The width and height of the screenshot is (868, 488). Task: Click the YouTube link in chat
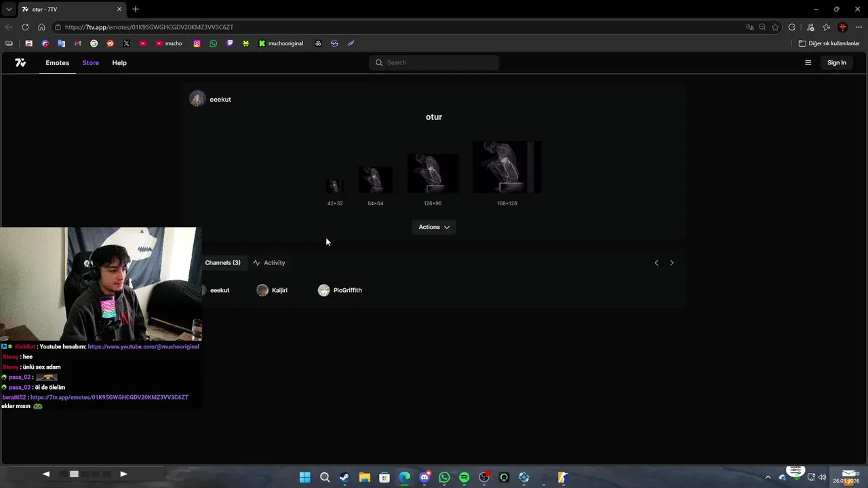coord(143,346)
